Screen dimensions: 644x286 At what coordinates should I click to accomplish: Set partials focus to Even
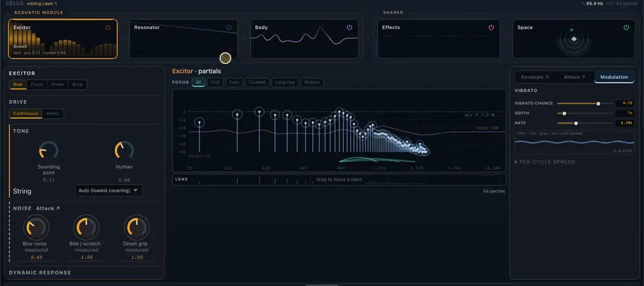coord(234,83)
